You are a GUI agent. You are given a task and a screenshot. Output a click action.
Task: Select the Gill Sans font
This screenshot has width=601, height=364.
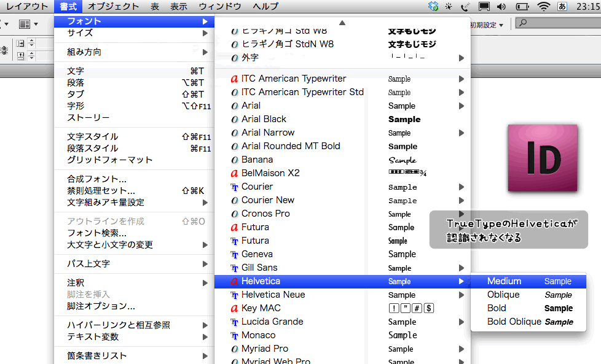click(x=342, y=268)
